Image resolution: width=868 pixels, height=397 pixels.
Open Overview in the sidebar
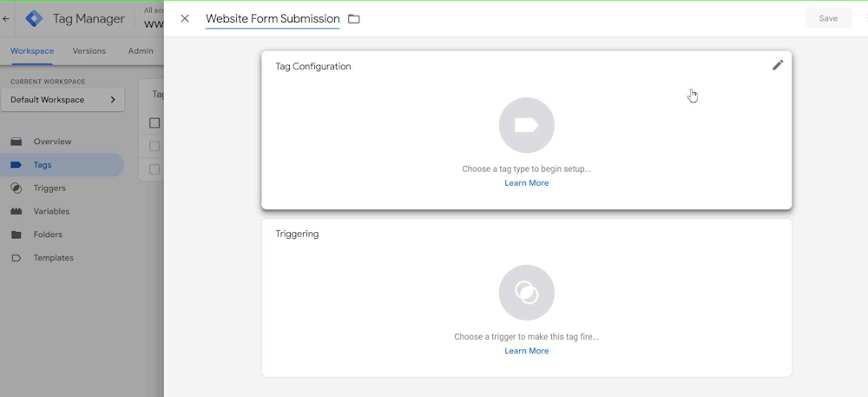coord(52,142)
